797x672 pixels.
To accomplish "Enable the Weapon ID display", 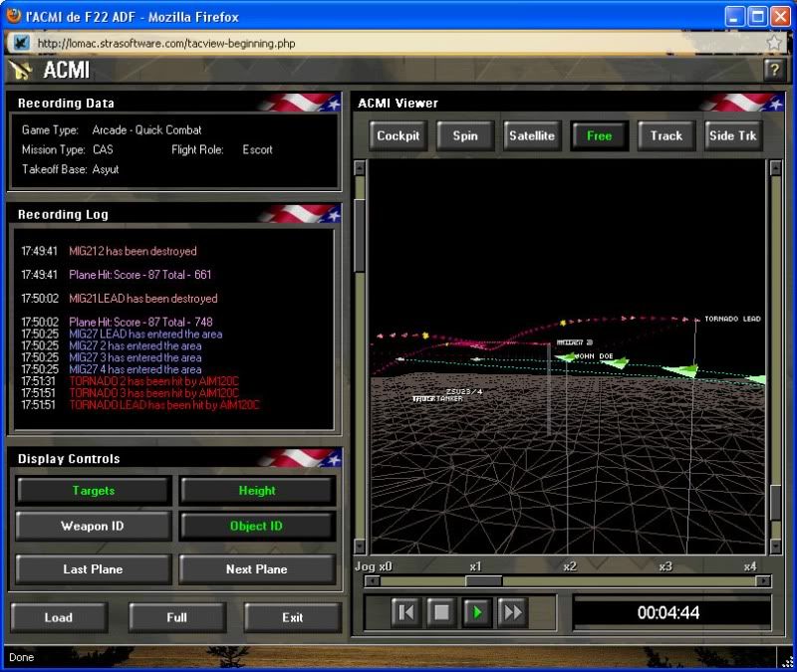I will coord(93,527).
